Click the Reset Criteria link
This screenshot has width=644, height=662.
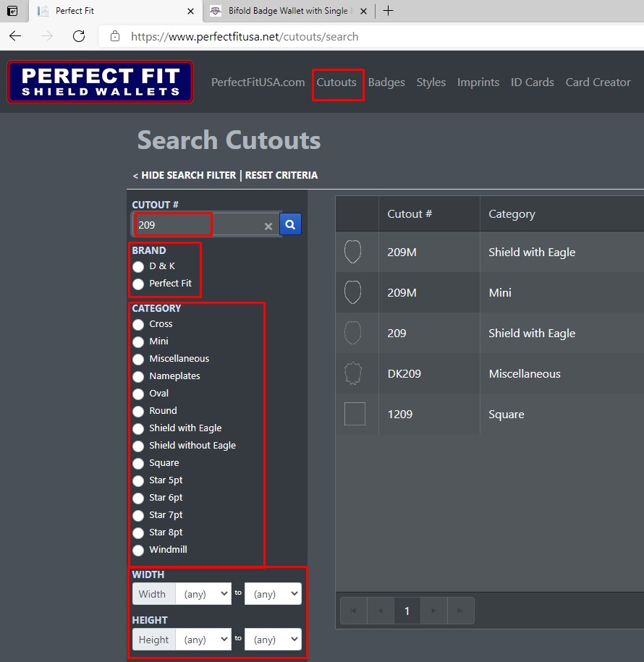(x=281, y=175)
